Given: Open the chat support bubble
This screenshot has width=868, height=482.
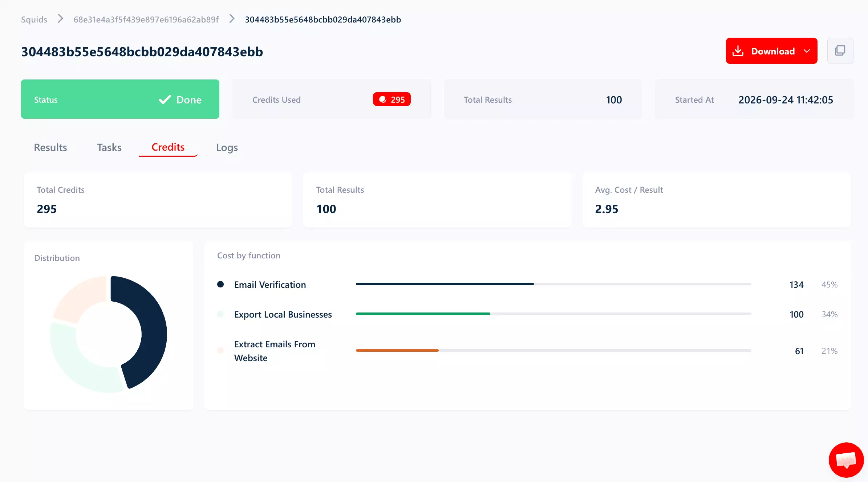Looking at the screenshot, I should point(846,460).
